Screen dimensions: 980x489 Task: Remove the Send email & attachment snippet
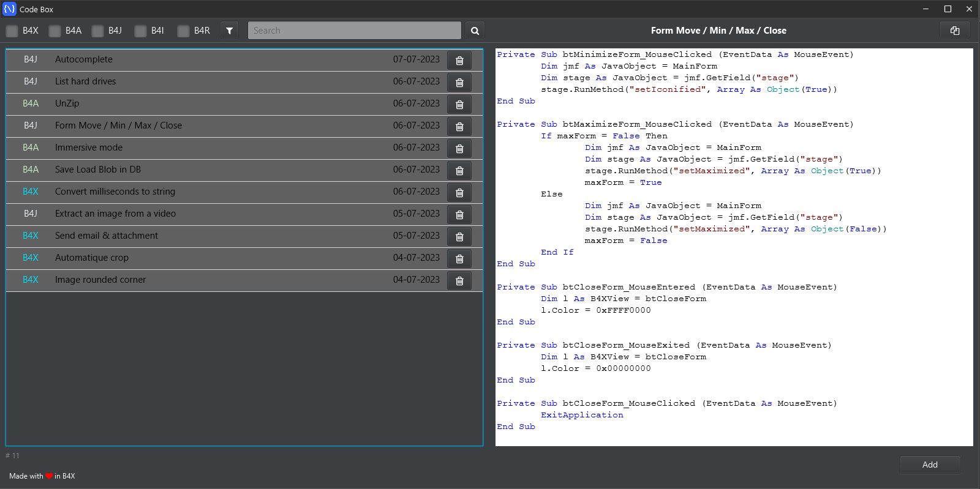(x=459, y=237)
